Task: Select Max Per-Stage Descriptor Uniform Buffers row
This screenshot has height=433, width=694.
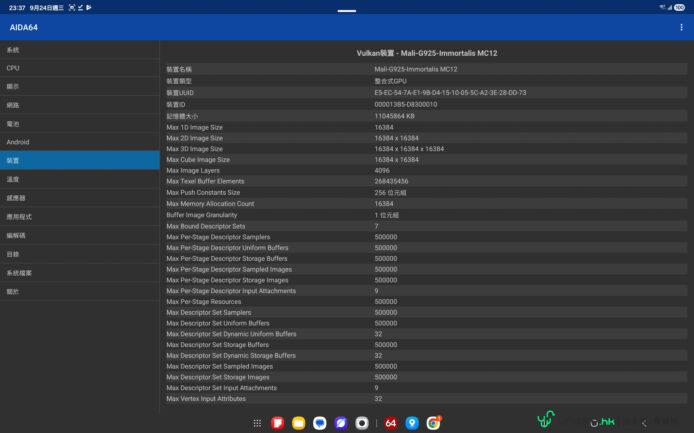Action: tap(426, 247)
